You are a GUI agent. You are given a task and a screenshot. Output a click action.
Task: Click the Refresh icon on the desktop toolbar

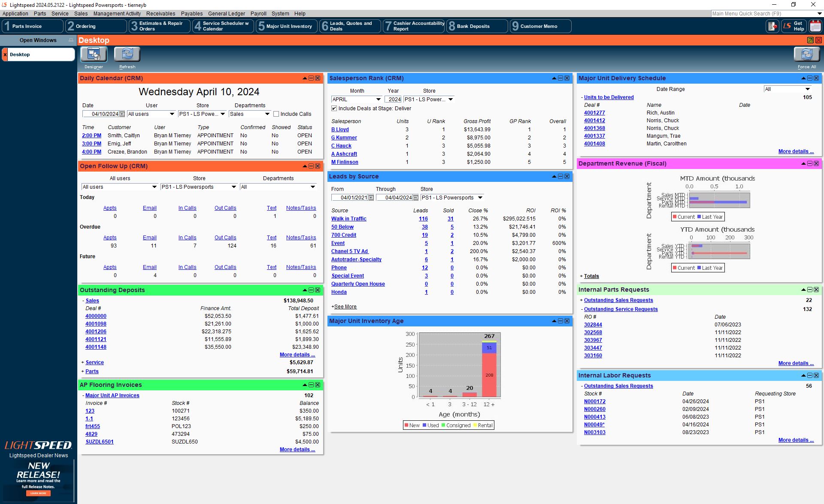click(127, 54)
